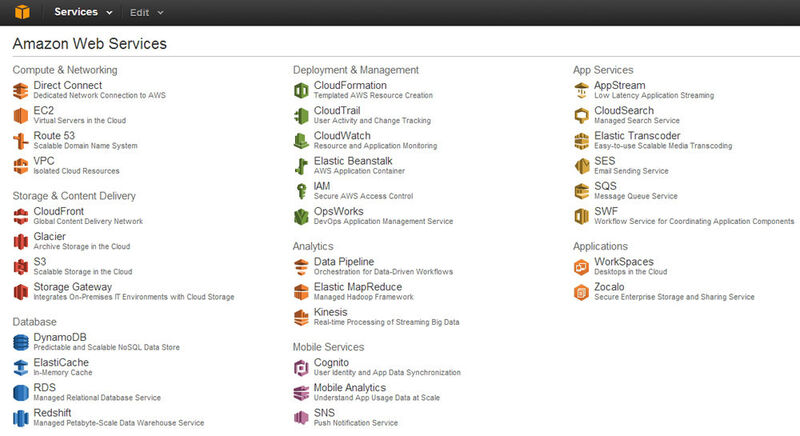Click the AppStream icon
The image size is (800, 436).
[581, 91]
